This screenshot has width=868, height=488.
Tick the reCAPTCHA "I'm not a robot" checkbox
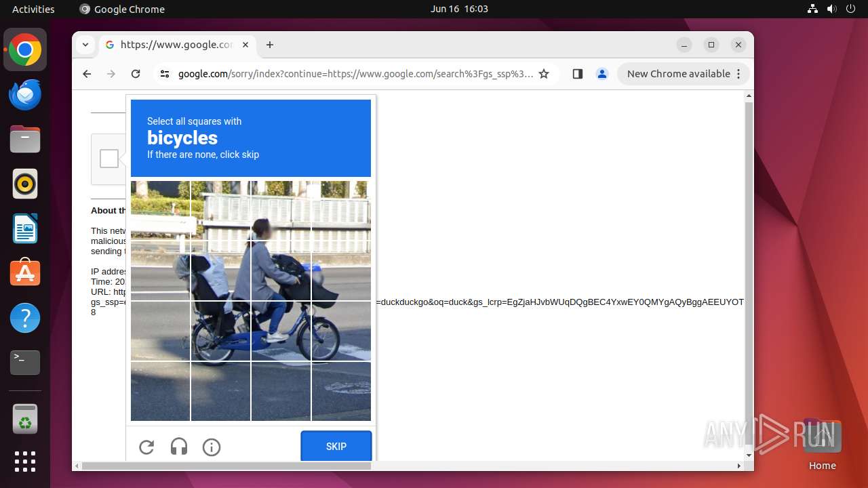click(x=109, y=159)
